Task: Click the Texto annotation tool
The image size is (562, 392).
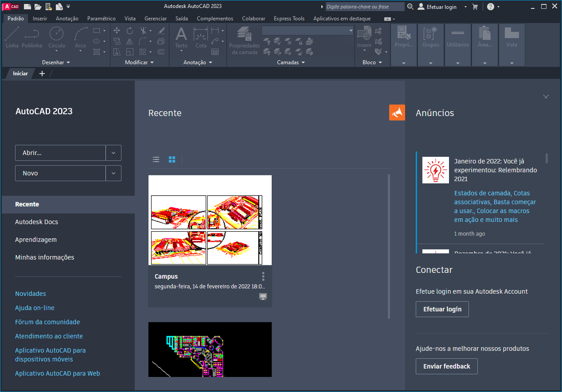Action: click(x=181, y=37)
